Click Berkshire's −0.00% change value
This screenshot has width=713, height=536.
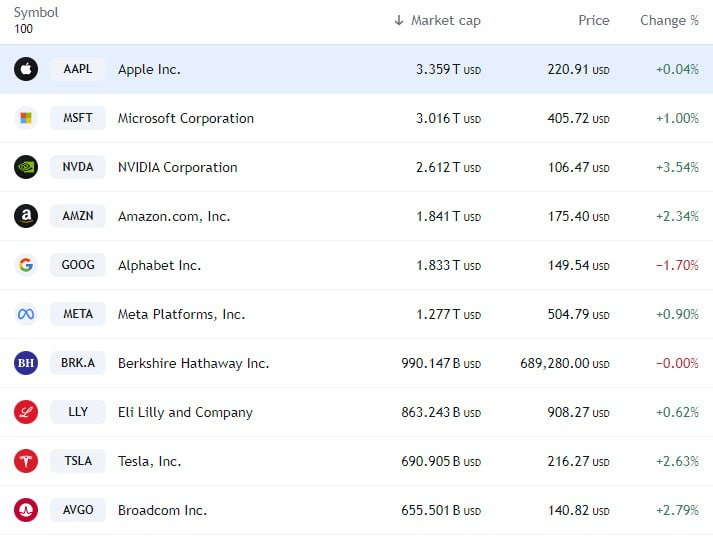pyautogui.click(x=677, y=364)
